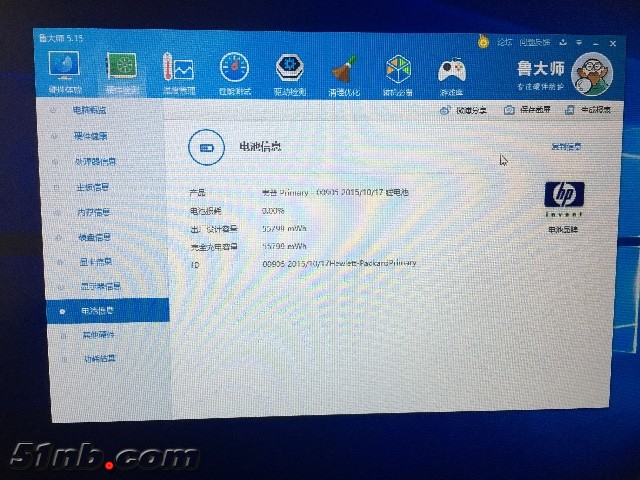Viewport: 640px width, 480px height.
Task: Select 硬盘信息 in sidebar
Action: coord(94,237)
